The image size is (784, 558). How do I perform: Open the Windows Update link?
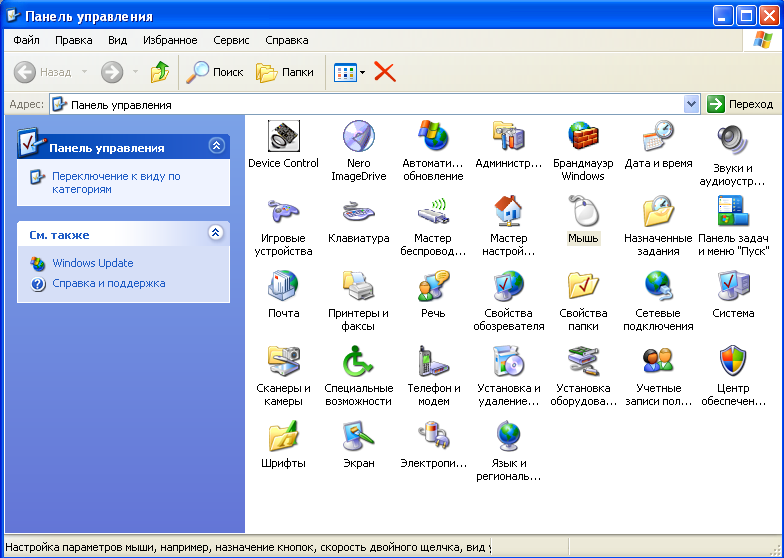[93, 263]
